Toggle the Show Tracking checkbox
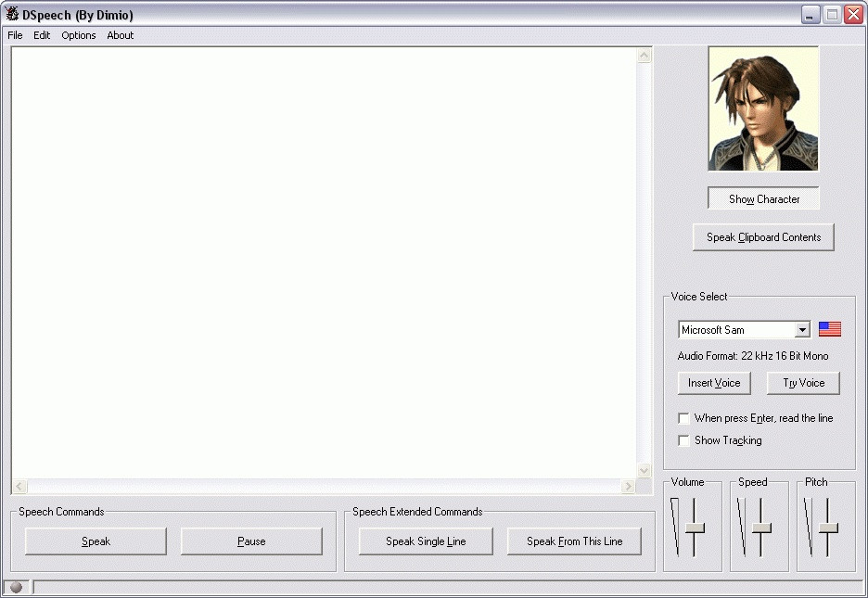Viewport: 868px width, 598px height. coord(683,440)
